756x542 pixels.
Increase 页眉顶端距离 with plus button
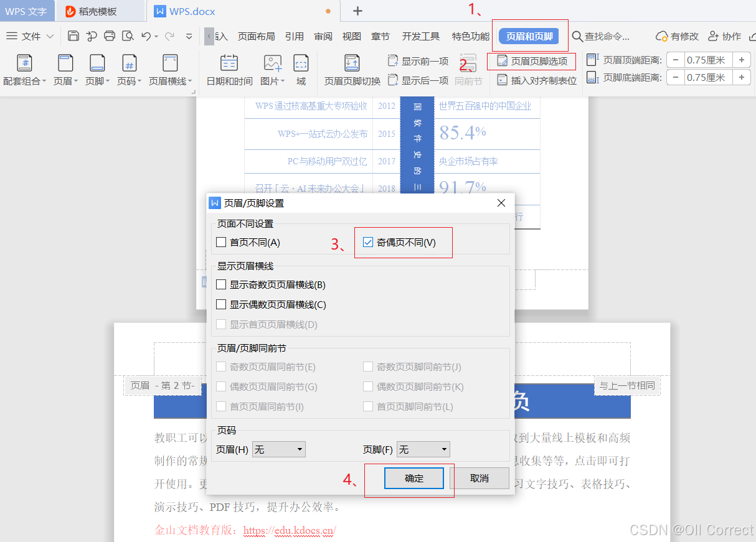(741, 60)
